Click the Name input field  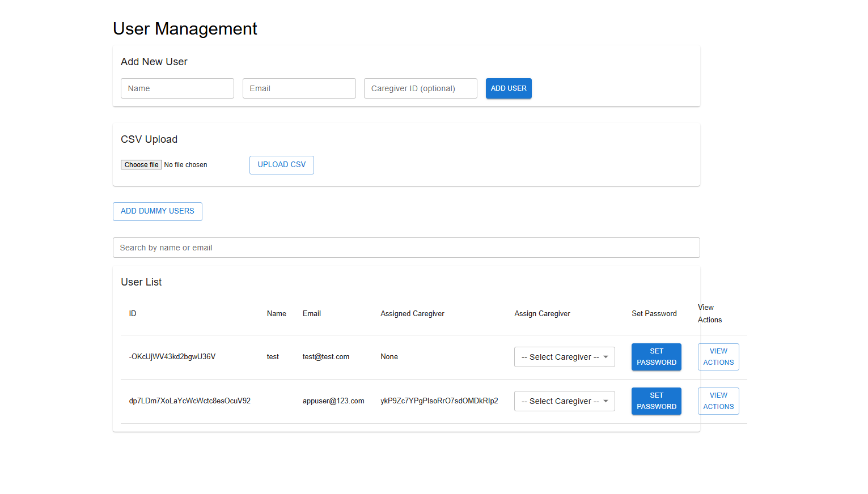177,88
